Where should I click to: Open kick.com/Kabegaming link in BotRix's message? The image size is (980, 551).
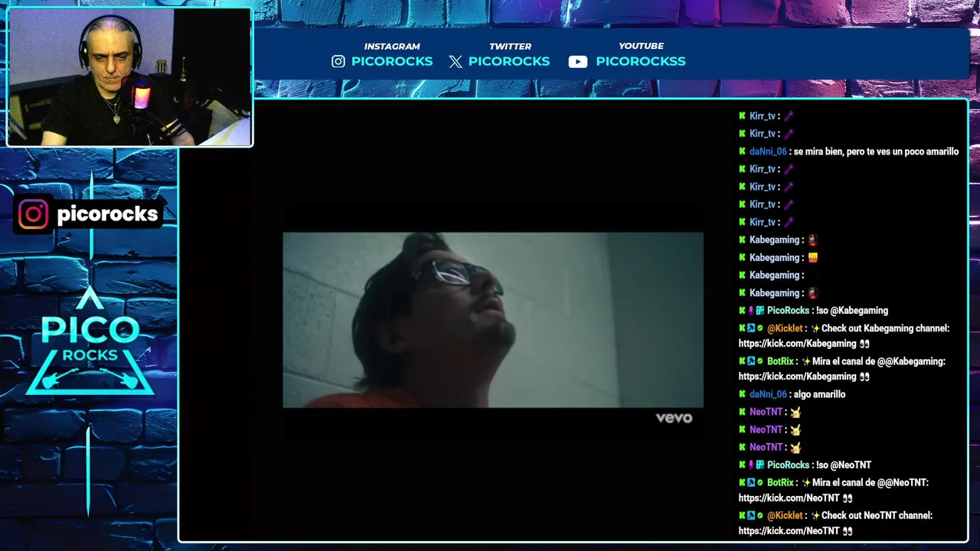pos(797,377)
